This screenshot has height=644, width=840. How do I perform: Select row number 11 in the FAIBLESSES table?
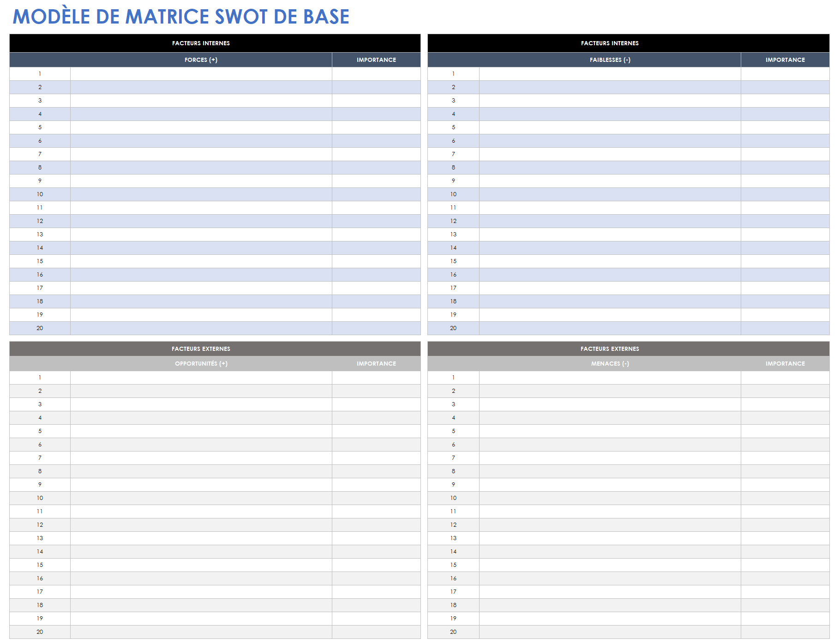click(x=454, y=208)
